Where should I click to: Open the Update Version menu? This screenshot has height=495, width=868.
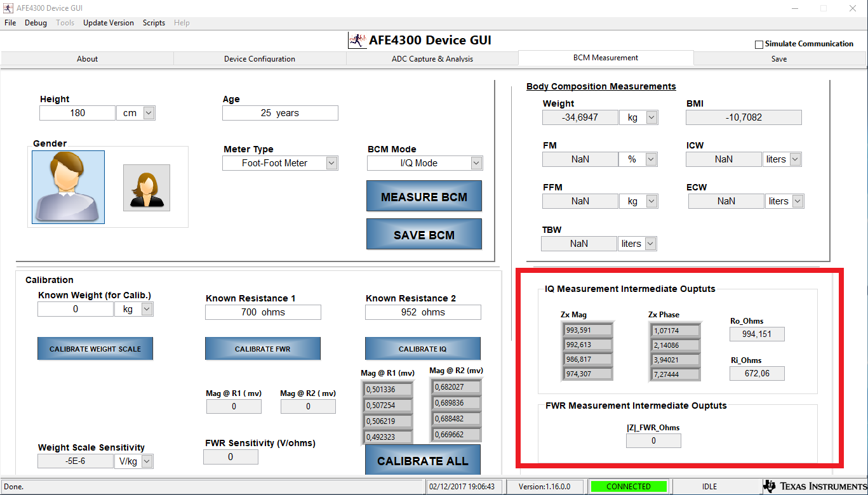pos(109,23)
